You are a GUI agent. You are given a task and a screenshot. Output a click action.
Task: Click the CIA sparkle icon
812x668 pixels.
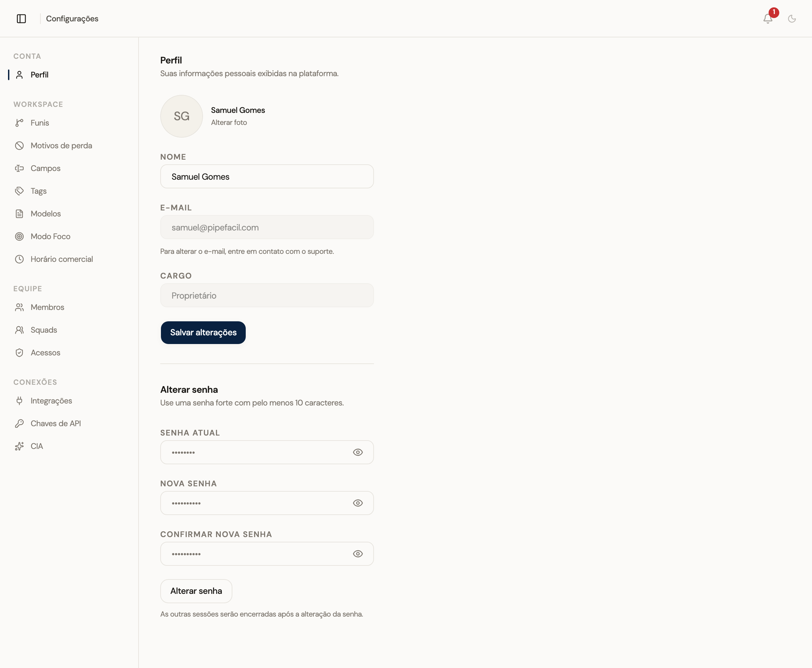click(x=19, y=446)
